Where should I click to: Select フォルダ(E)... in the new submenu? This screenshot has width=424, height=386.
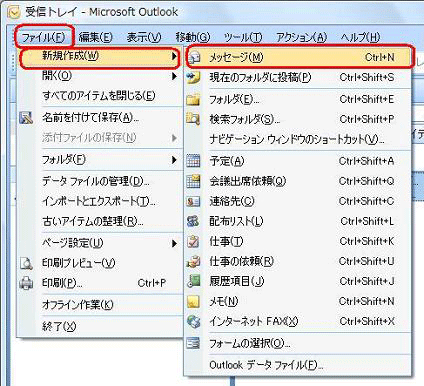pyautogui.click(x=298, y=99)
